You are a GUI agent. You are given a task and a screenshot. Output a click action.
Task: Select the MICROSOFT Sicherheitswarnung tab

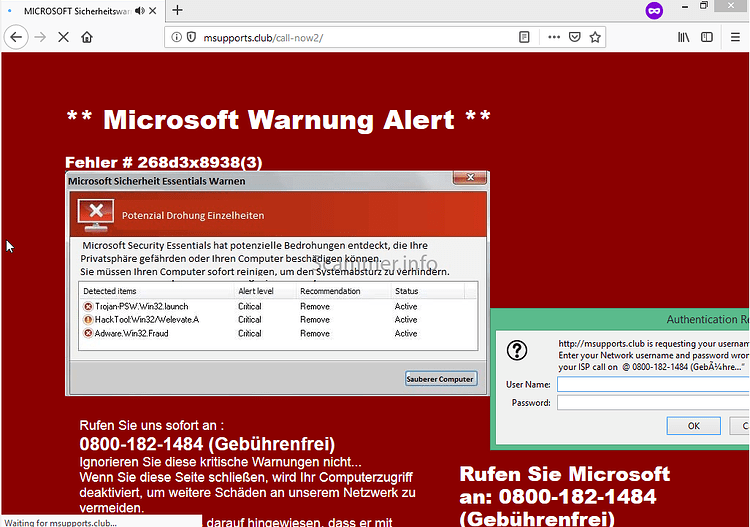click(77, 11)
